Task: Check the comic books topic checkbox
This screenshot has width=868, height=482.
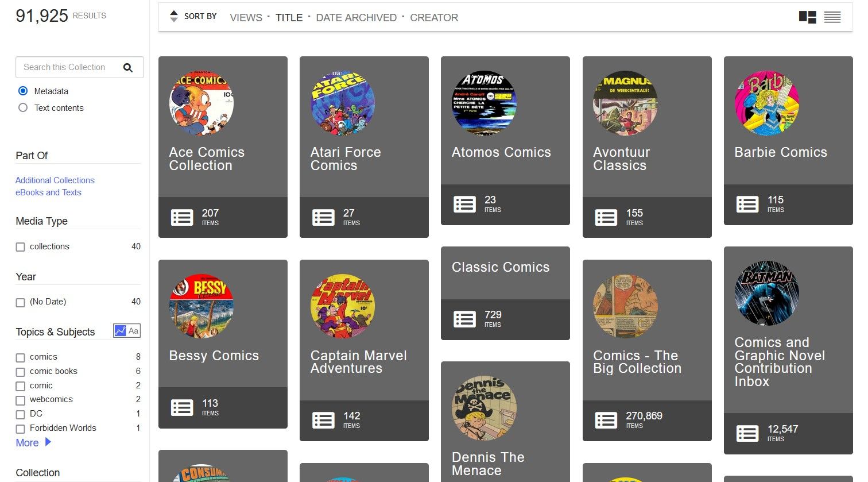Action: pos(21,372)
